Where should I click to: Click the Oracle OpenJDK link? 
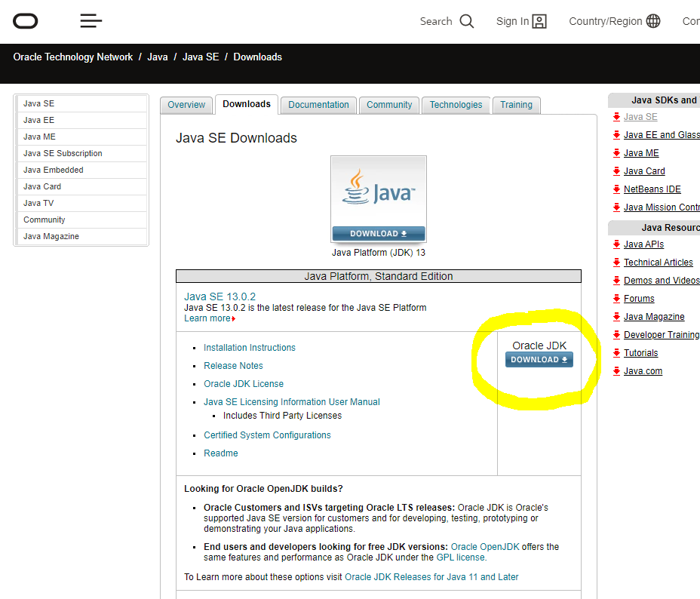(485, 547)
